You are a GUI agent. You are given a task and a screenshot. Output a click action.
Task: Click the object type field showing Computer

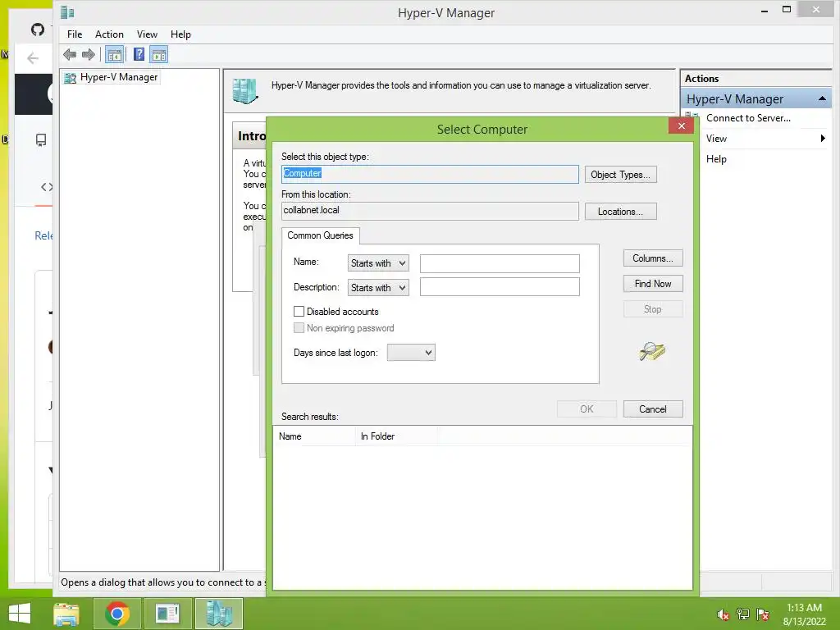coord(430,174)
